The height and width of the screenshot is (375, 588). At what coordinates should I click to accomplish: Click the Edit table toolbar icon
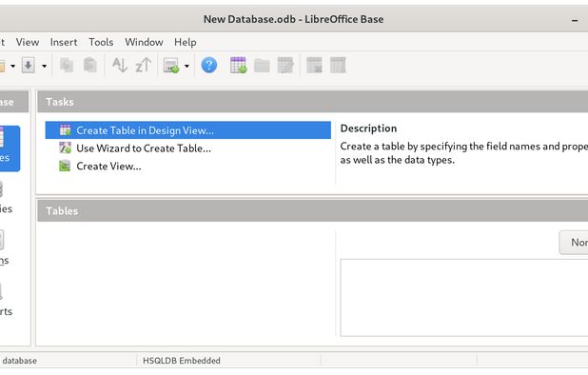(285, 66)
